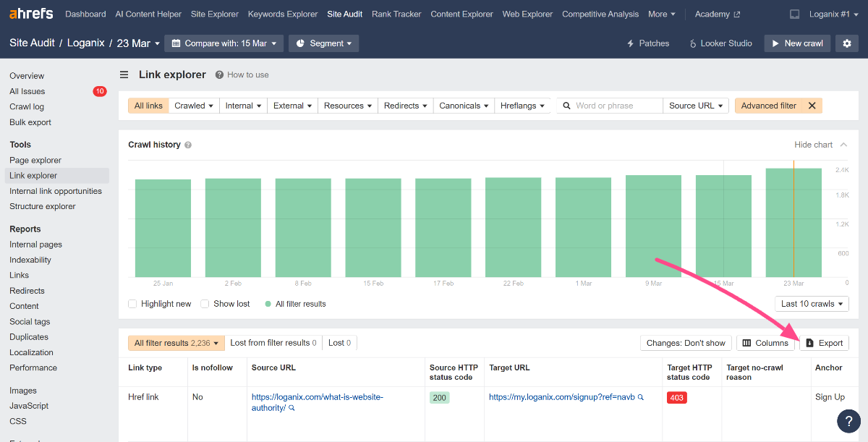Open Patches from the header
This screenshot has width=868, height=442.
pos(648,43)
